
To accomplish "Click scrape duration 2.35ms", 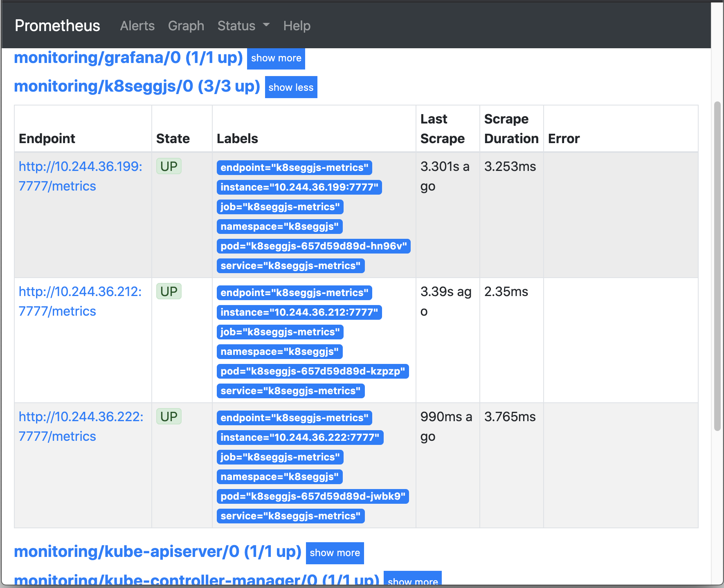I will point(506,292).
